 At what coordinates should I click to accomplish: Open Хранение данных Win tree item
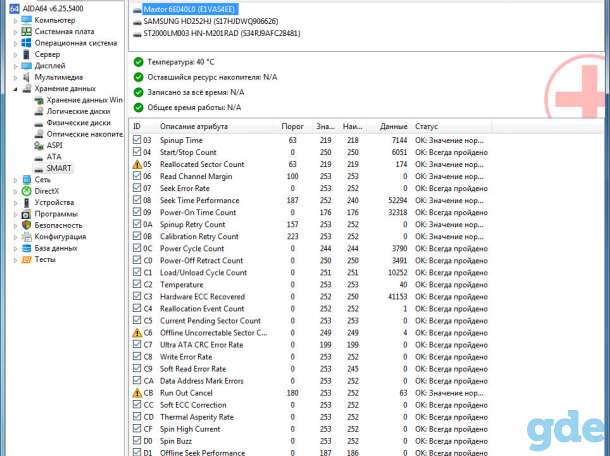pos(84,100)
